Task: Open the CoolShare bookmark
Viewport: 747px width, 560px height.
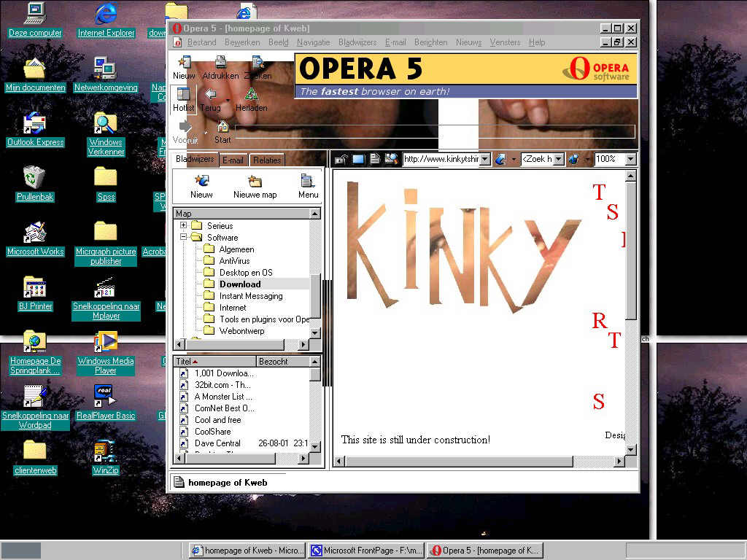Action: click(x=212, y=432)
